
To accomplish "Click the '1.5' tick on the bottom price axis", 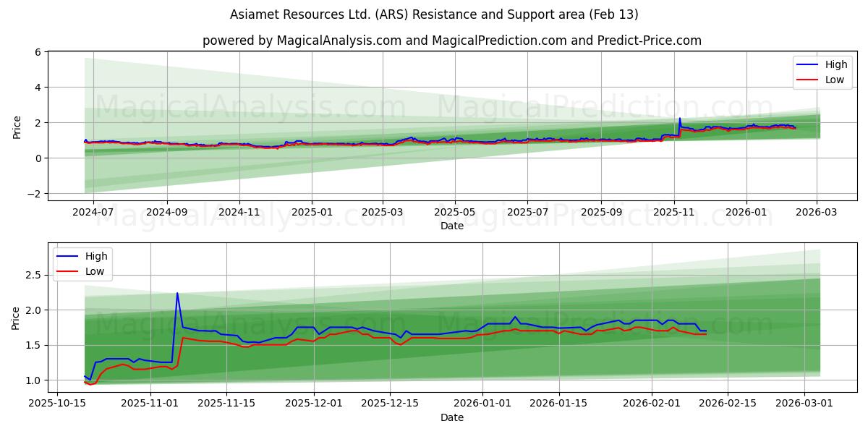I will pos(34,345).
